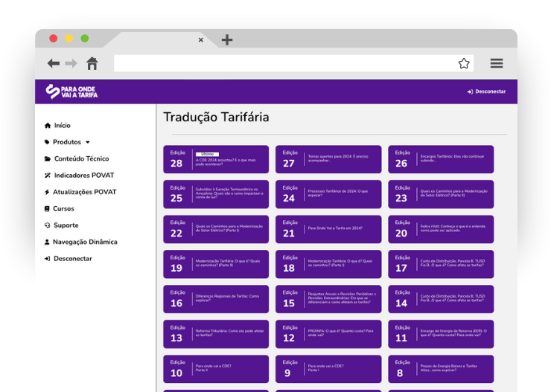Click the browser forward arrow icon

point(71,63)
